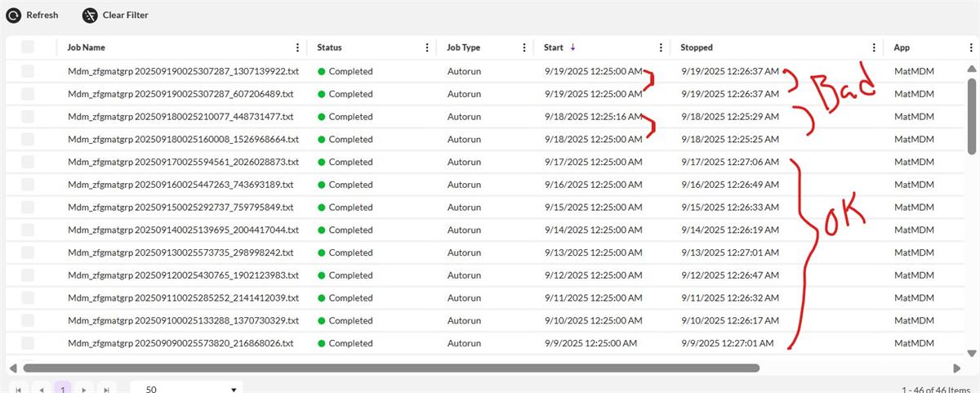980x393 pixels.
Task: Open Job Name column options menu
Action: coord(297,47)
